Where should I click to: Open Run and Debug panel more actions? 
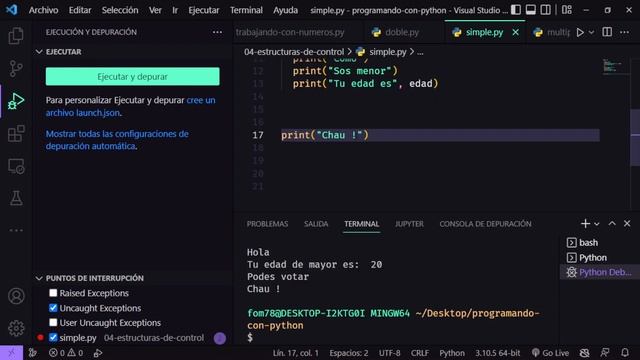point(217,32)
